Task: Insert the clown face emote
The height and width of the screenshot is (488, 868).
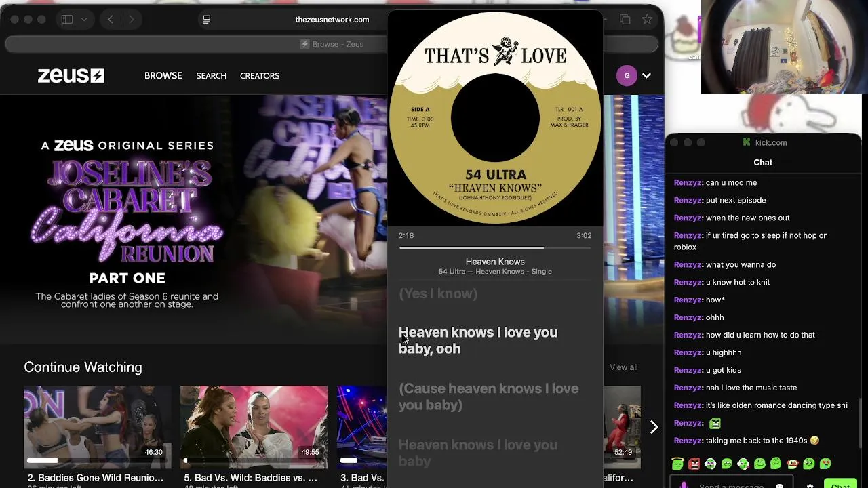Action: [x=792, y=464]
